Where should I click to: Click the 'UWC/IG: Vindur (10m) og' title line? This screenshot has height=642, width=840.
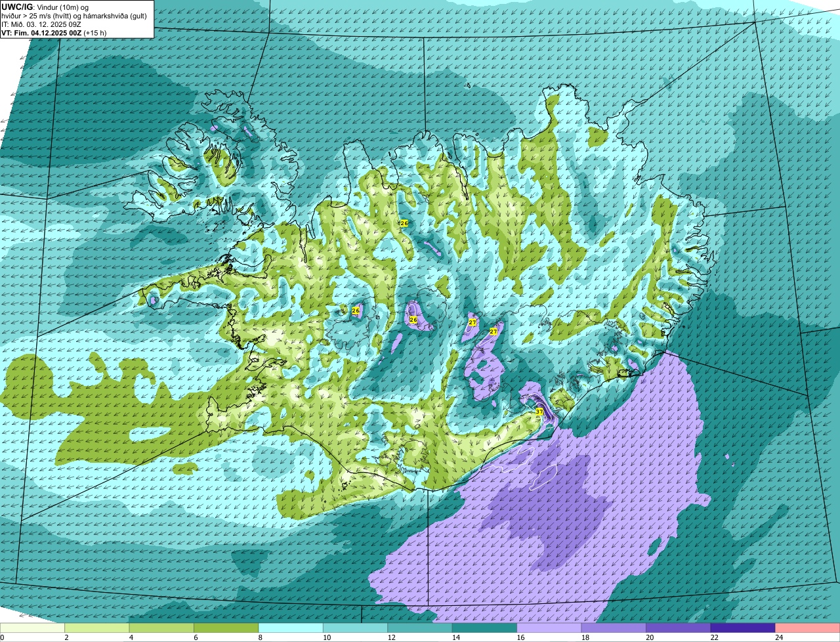(45, 7)
